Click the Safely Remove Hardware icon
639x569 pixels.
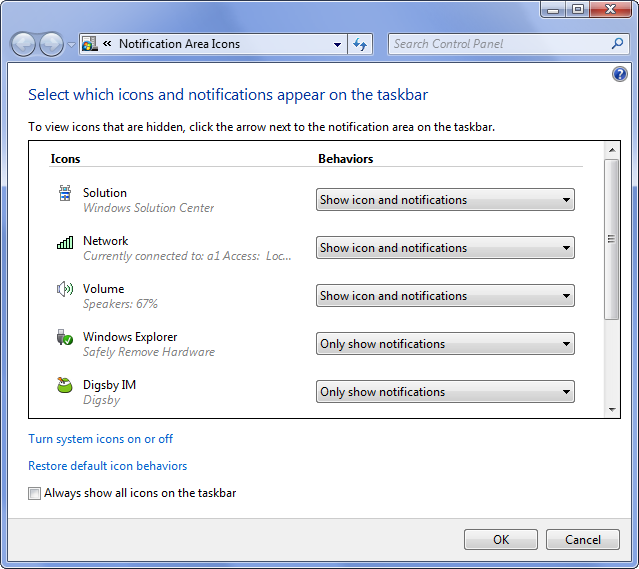pos(64,337)
